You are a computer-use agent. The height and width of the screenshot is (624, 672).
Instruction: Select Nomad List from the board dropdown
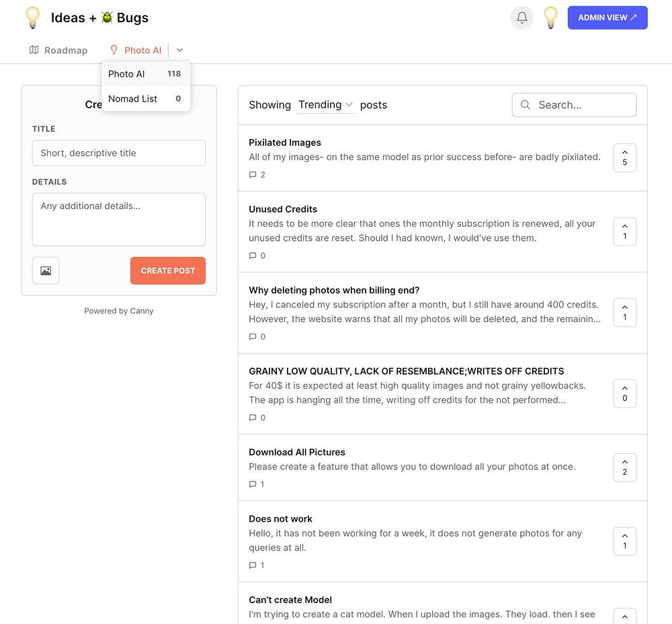(x=145, y=99)
